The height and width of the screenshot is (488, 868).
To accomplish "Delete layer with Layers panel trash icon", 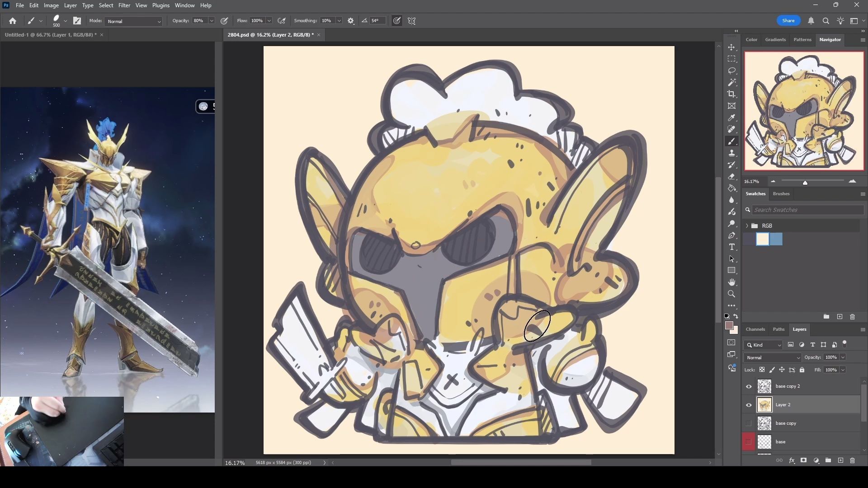I will pyautogui.click(x=852, y=460).
